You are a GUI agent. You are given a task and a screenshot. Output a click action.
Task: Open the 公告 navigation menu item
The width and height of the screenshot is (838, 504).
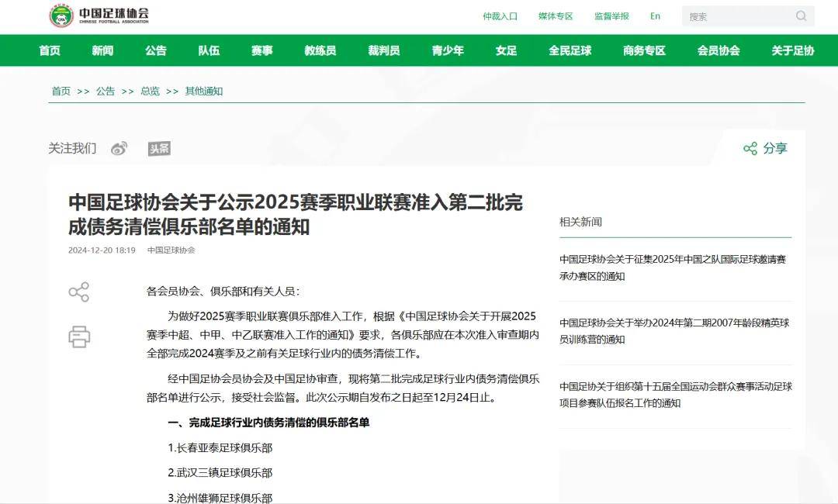pyautogui.click(x=156, y=50)
